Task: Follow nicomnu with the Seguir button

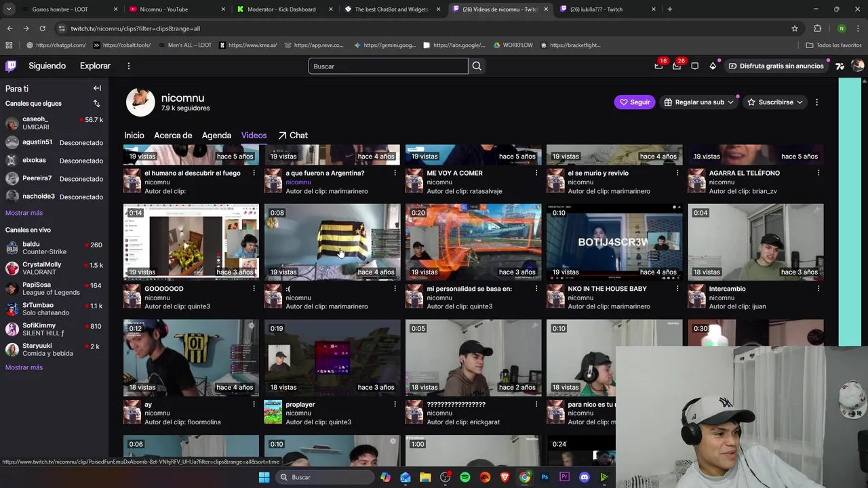Action: (634, 102)
